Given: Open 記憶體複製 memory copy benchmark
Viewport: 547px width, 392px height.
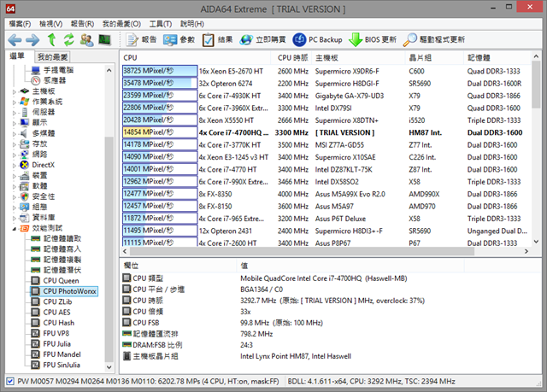Looking at the screenshot, I should 62,260.
